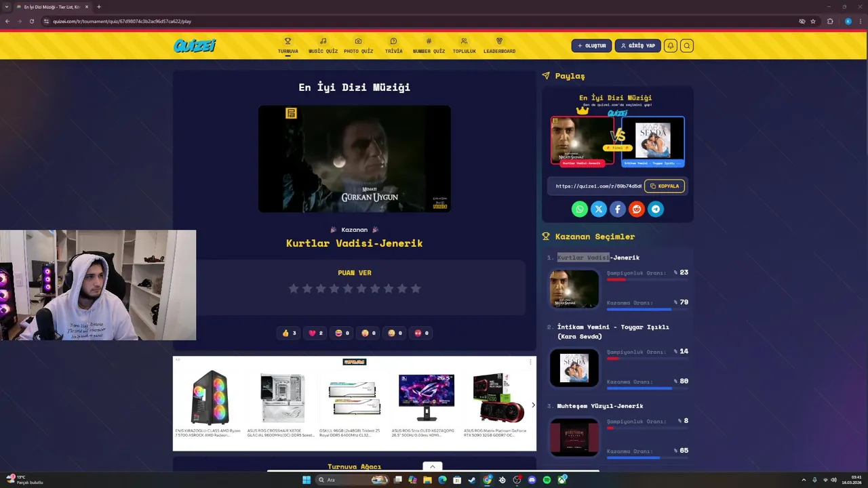Open a new browser tab
868x488 pixels.
click(x=99, y=7)
